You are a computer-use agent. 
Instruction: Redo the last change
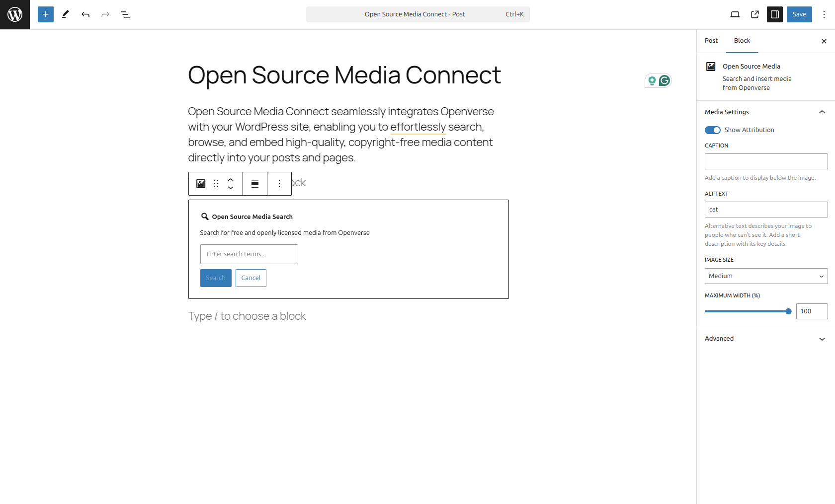105,14
